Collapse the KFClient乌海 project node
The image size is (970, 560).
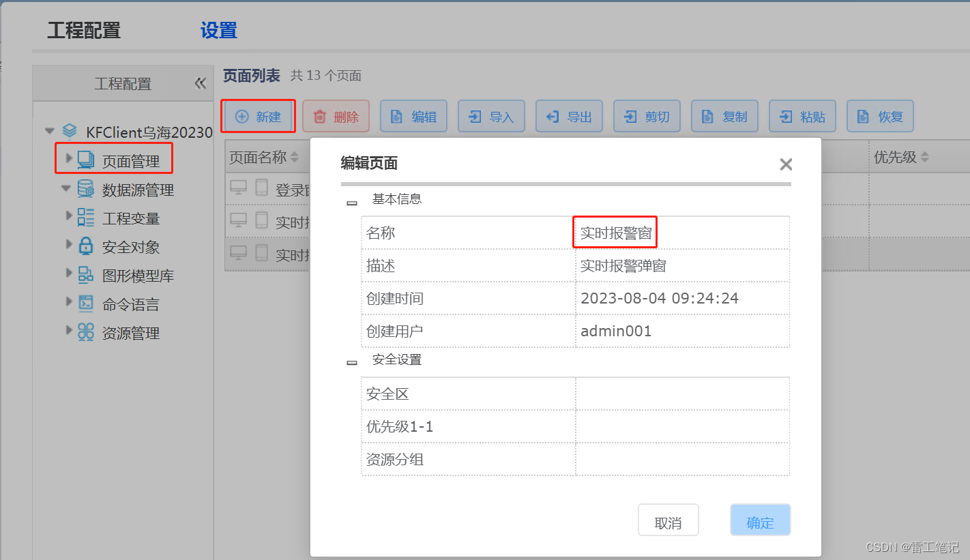click(x=49, y=131)
